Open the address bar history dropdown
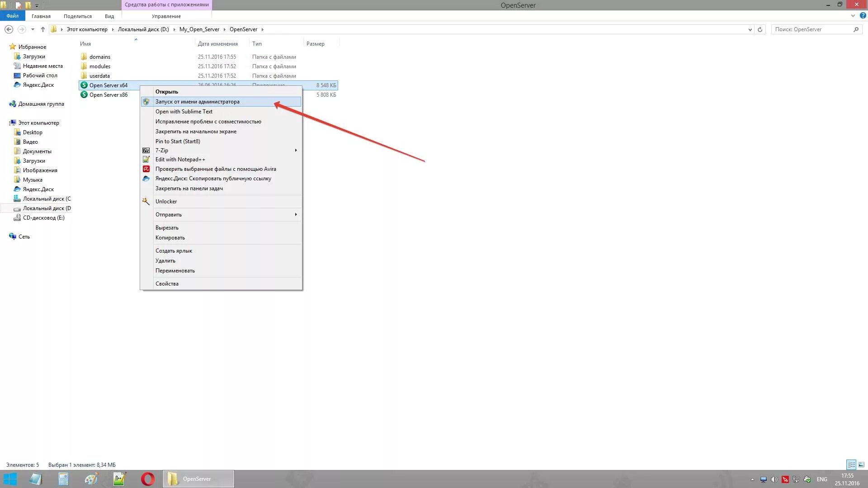The image size is (868, 488). click(750, 29)
